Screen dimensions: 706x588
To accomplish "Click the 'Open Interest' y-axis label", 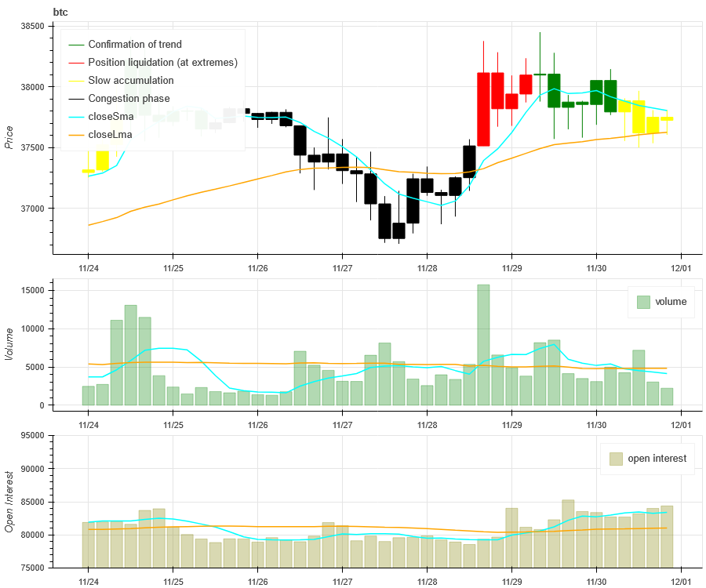I will pyautogui.click(x=8, y=502).
